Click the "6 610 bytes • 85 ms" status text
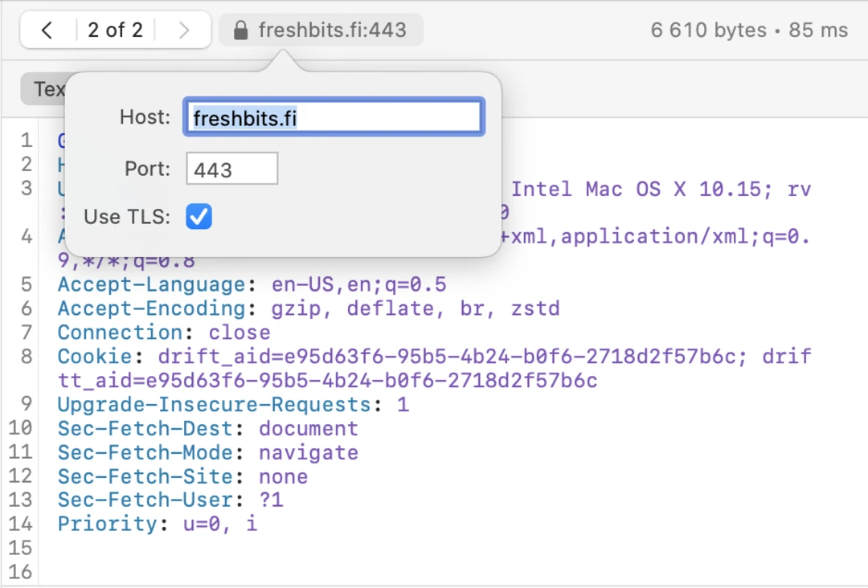Viewport: 868px width, 588px height. pyautogui.click(x=749, y=31)
